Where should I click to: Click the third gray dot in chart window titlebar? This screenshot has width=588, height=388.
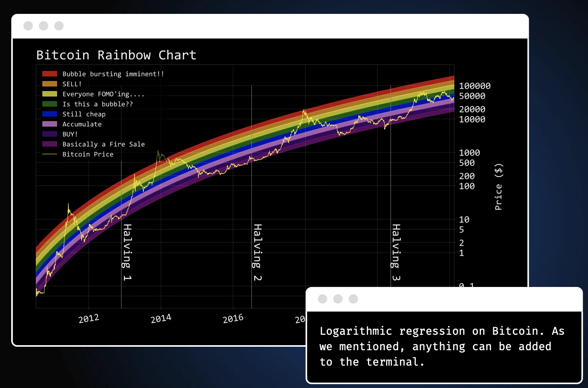coord(59,26)
